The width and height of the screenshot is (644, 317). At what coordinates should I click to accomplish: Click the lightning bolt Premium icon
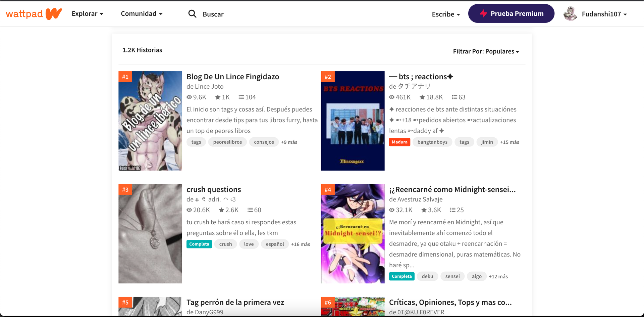[x=483, y=13]
